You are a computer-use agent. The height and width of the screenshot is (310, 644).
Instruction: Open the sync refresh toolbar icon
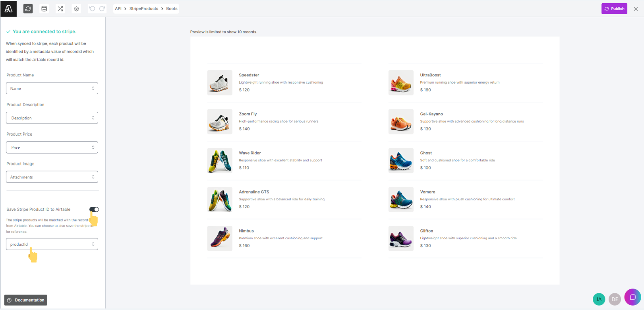(x=28, y=9)
